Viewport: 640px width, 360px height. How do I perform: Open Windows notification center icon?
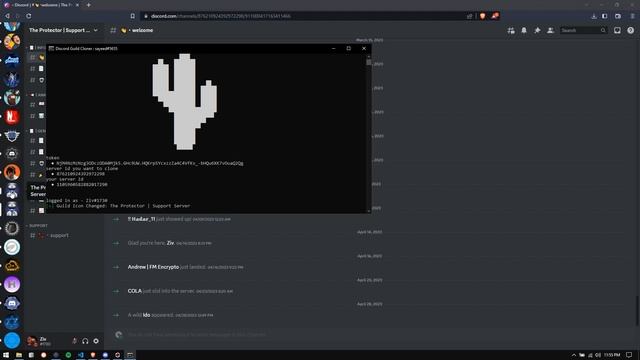(629, 355)
